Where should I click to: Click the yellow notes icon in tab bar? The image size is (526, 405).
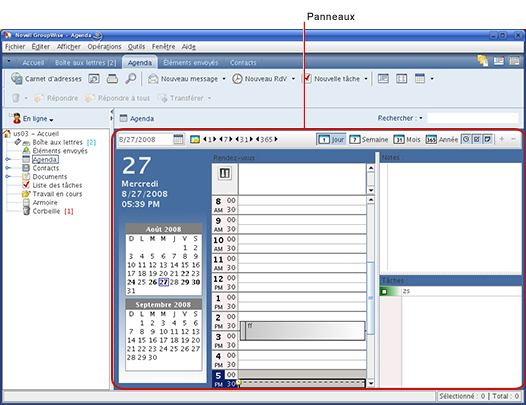(483, 61)
